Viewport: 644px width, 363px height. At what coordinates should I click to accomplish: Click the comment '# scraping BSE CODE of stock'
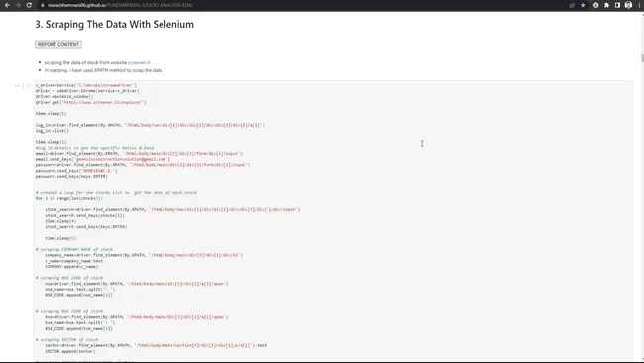(x=69, y=311)
